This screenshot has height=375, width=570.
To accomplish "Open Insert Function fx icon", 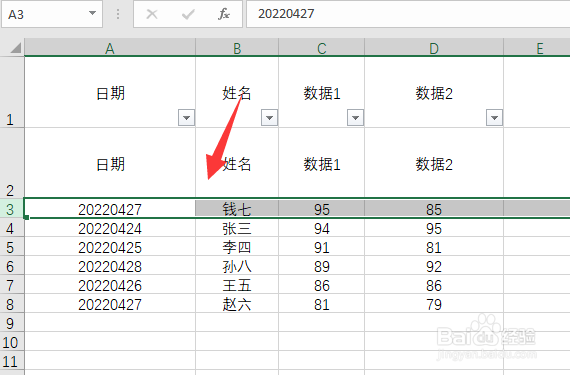I will pyautogui.click(x=224, y=14).
